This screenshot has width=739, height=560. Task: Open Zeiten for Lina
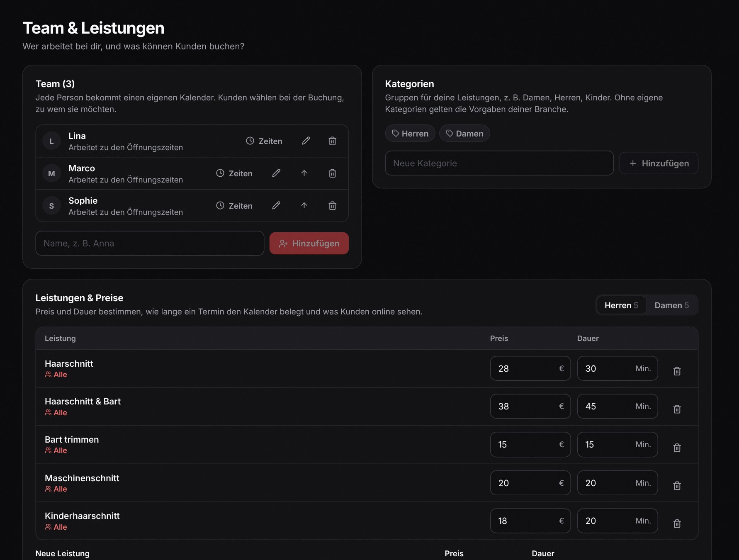coord(264,141)
